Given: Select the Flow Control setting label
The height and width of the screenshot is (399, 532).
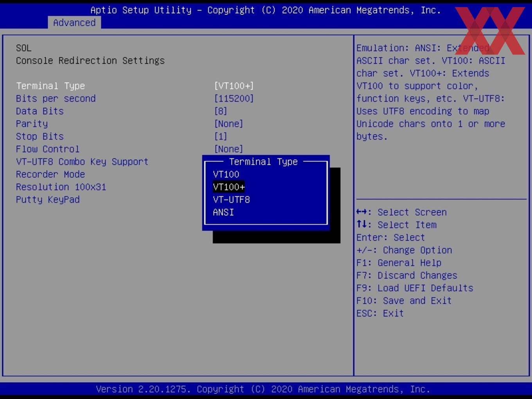Looking at the screenshot, I should [48, 149].
